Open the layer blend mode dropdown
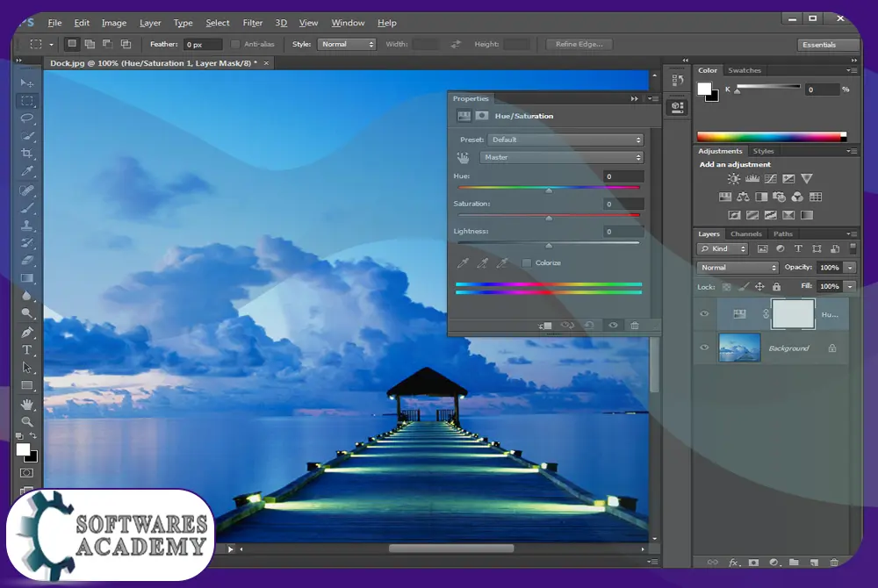878x588 pixels. [x=738, y=268]
